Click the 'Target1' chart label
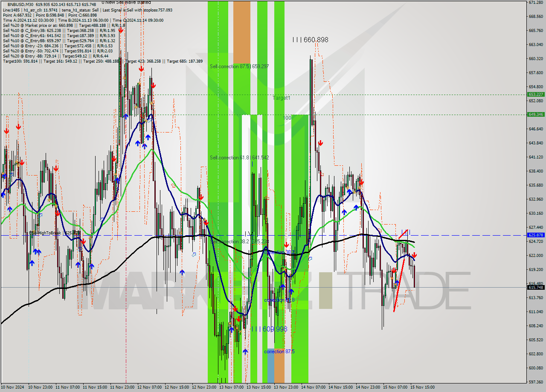 [282, 98]
